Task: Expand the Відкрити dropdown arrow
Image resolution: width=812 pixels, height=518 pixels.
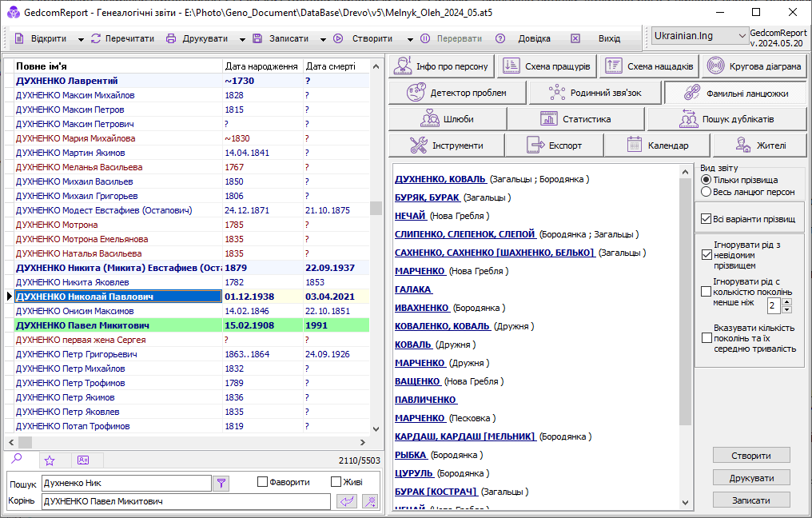Action: pyautogui.click(x=81, y=39)
